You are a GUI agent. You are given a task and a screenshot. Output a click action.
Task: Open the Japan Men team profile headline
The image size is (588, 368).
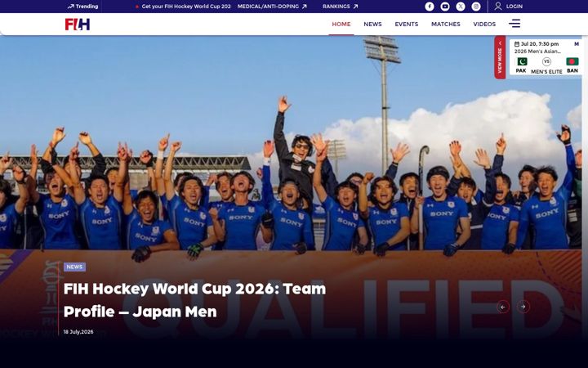pos(194,300)
